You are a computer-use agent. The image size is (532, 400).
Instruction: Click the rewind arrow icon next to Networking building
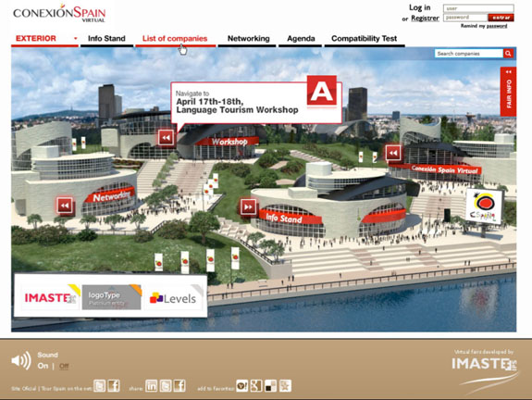tap(65, 206)
